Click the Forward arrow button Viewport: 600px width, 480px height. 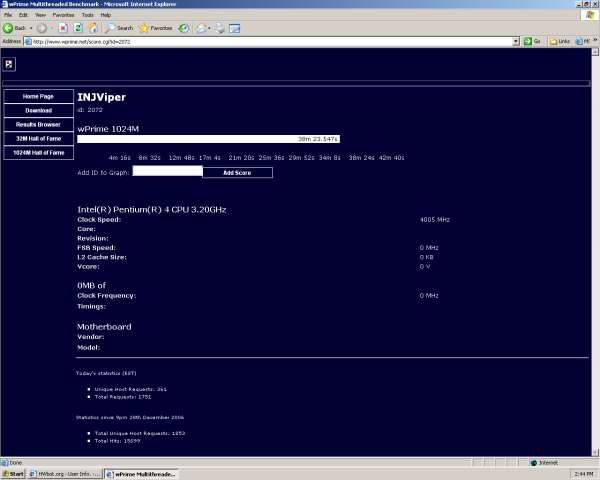tap(41, 28)
